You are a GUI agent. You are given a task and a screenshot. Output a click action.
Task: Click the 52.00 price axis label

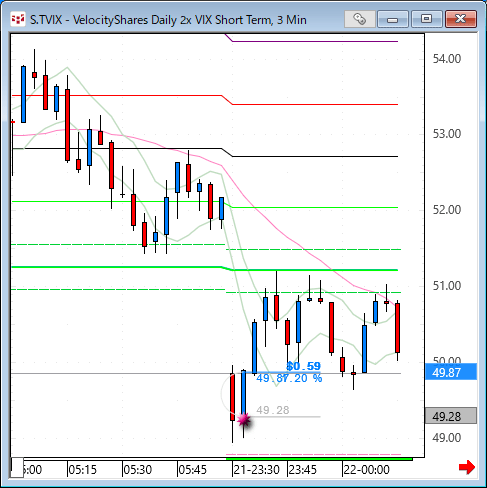click(x=447, y=210)
